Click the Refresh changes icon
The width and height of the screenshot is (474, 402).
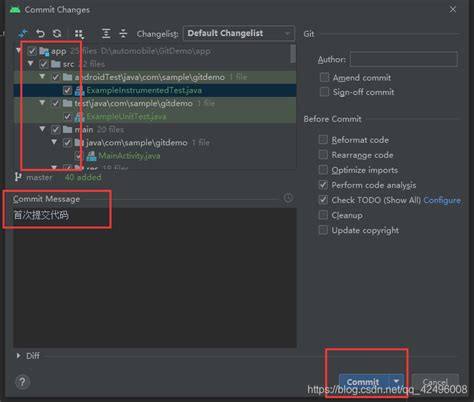57,33
